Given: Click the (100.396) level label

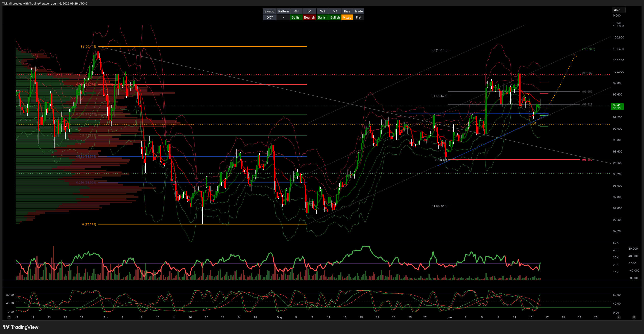Looking at the screenshot, I should click(x=589, y=49).
